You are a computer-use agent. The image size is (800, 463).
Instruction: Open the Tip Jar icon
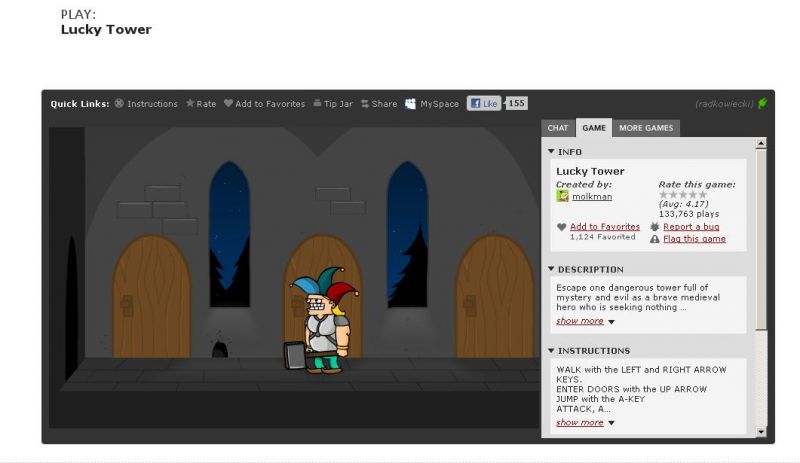pos(317,103)
